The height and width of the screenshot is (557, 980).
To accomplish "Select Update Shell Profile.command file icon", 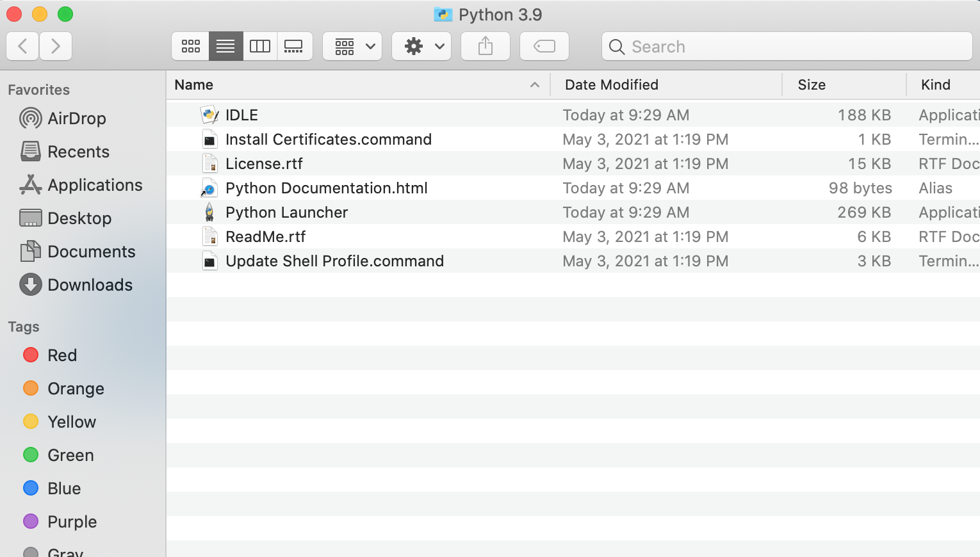I will click(x=209, y=261).
